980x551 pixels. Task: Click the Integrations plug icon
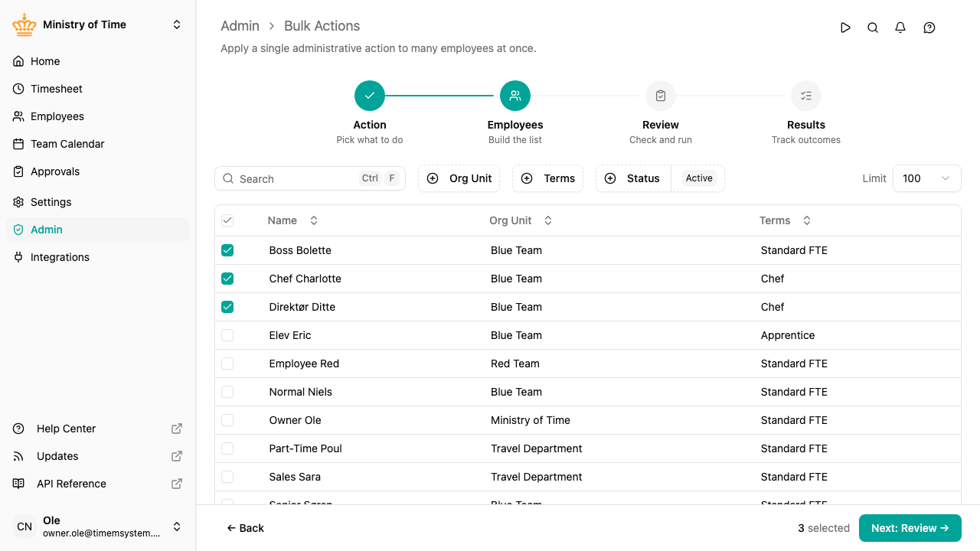pyautogui.click(x=18, y=257)
